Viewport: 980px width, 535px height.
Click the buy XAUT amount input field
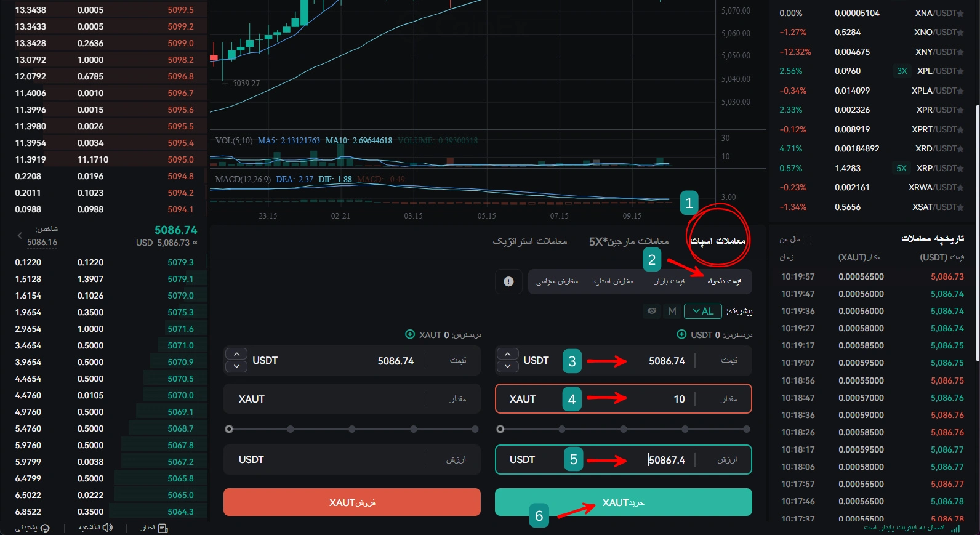coord(623,399)
